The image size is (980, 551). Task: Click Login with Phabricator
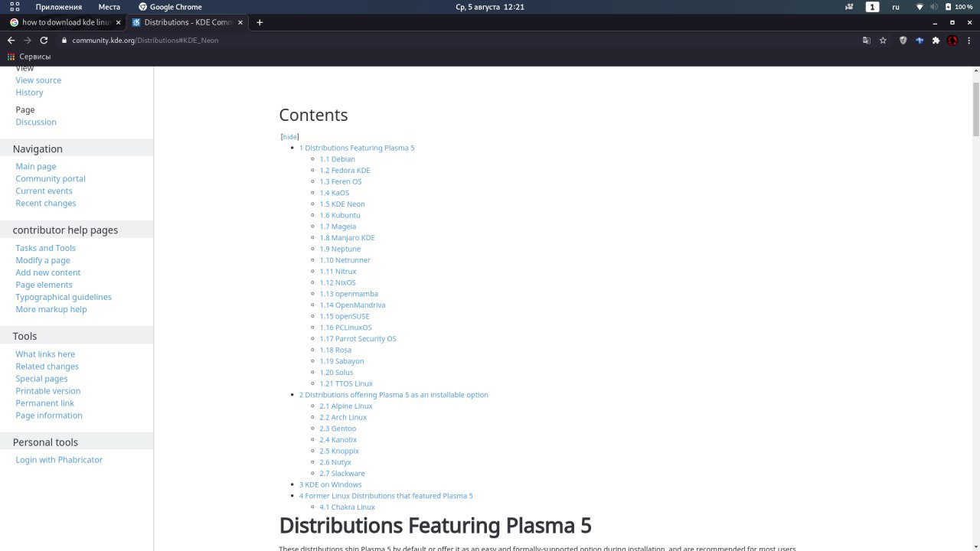click(x=59, y=460)
